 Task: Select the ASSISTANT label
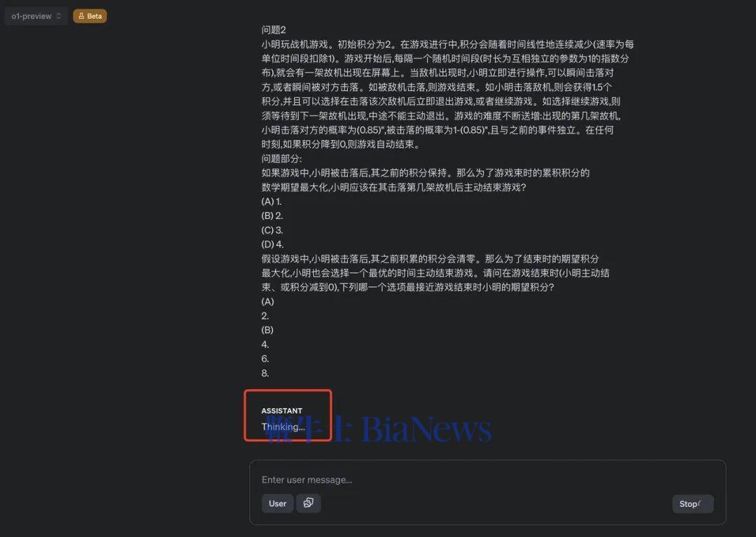(x=282, y=411)
